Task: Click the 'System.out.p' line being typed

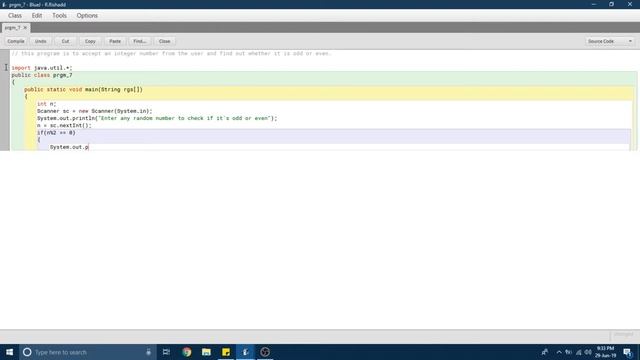Action: click(69, 147)
